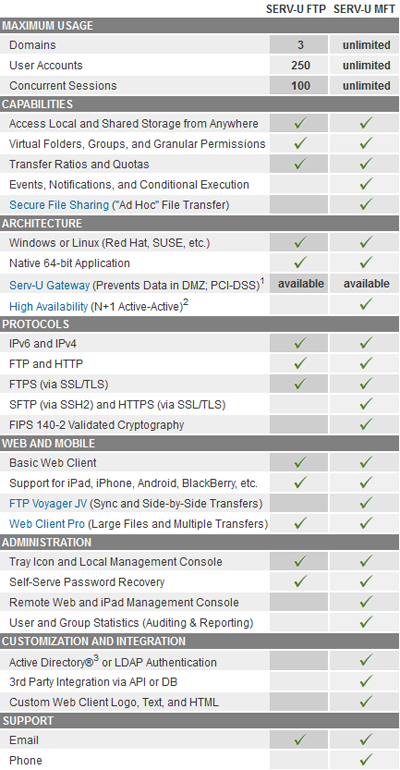Click MFT checkmark for FIPS 140-2 Cryptography

(366, 425)
